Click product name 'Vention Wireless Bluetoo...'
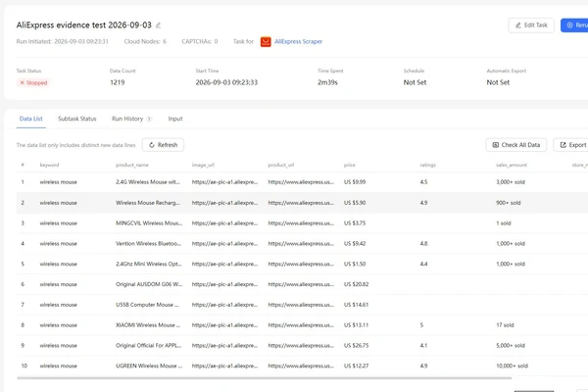The width and height of the screenshot is (588, 392). pos(149,244)
